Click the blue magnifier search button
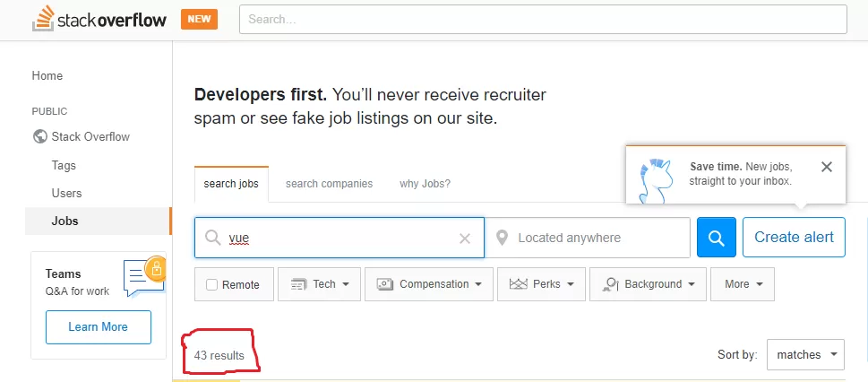Viewport: 868px width, 382px height. point(717,238)
